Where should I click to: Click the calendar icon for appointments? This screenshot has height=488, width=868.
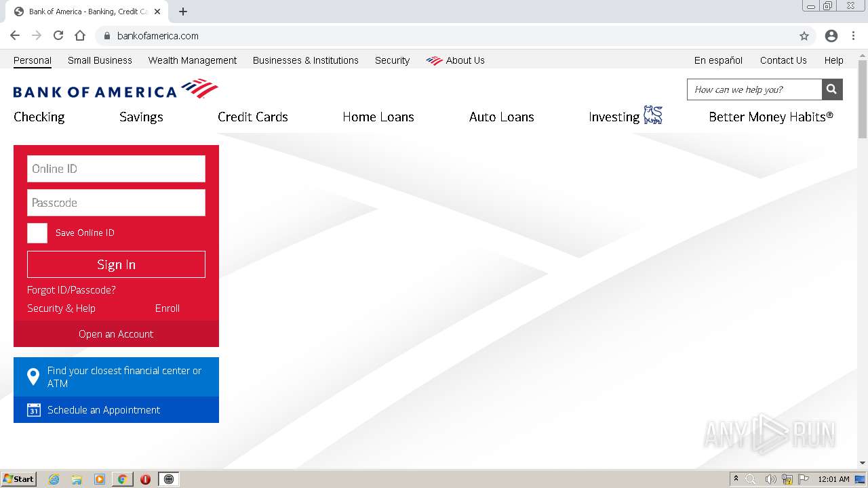[33, 410]
